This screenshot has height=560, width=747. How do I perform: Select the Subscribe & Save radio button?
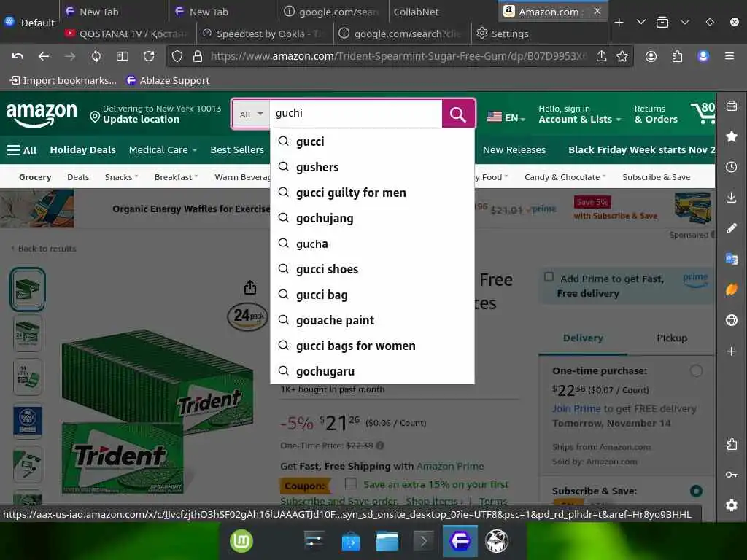(696, 491)
